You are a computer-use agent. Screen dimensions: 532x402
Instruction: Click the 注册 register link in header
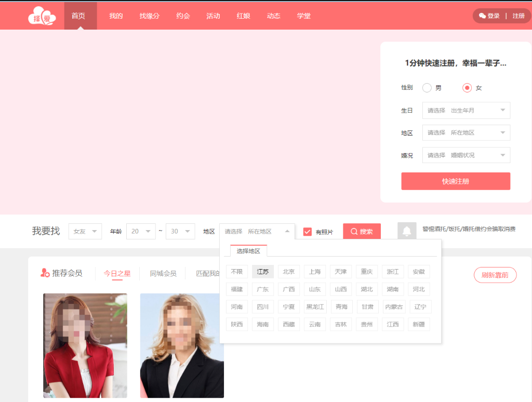(518, 16)
